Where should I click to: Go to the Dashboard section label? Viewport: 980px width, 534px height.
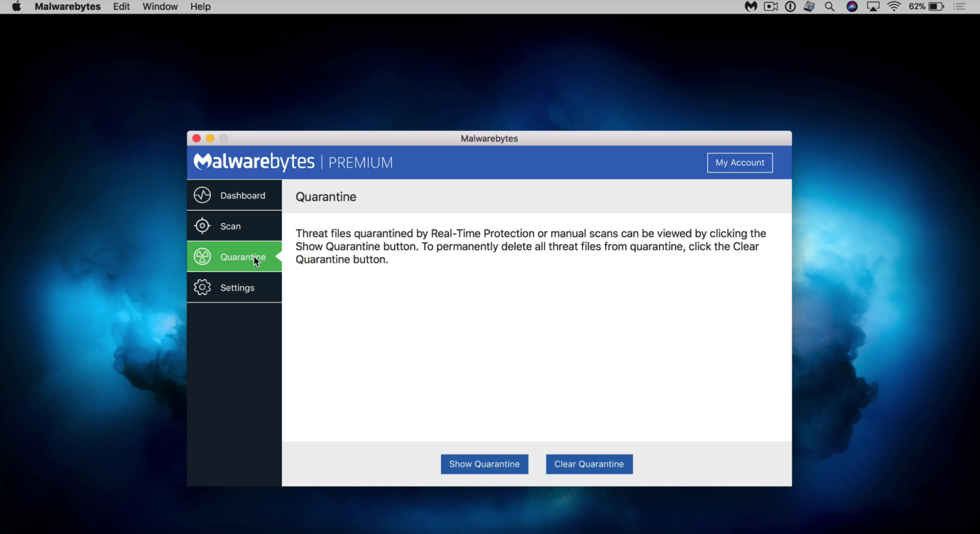[x=243, y=195]
